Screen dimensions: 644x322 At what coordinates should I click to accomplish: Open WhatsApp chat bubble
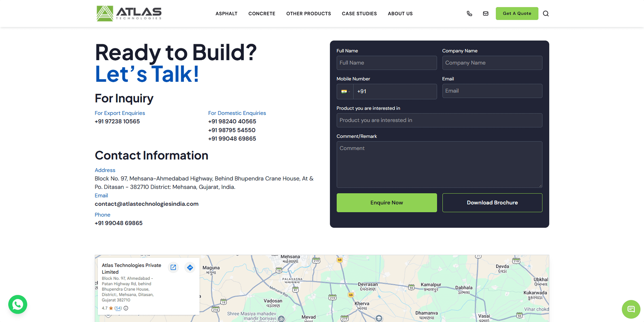(18, 304)
